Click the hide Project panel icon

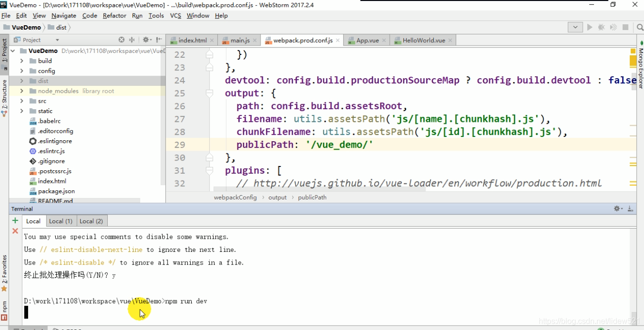pos(158,40)
